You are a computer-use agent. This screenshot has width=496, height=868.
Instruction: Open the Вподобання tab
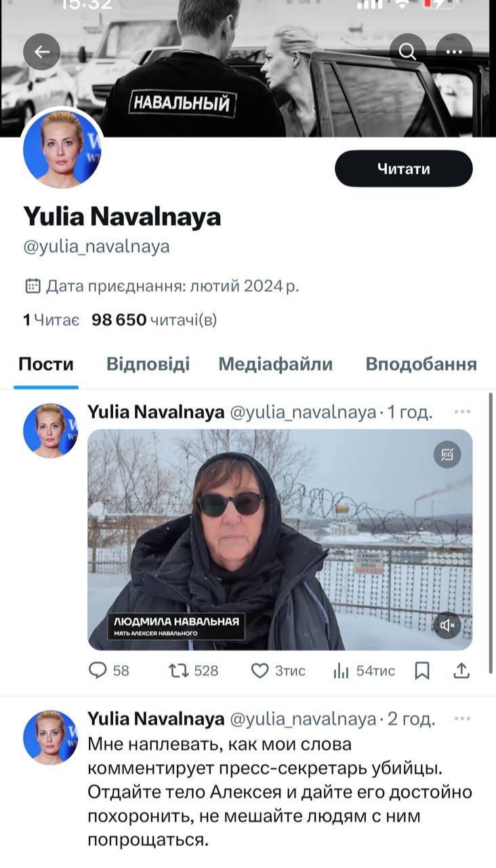(421, 364)
